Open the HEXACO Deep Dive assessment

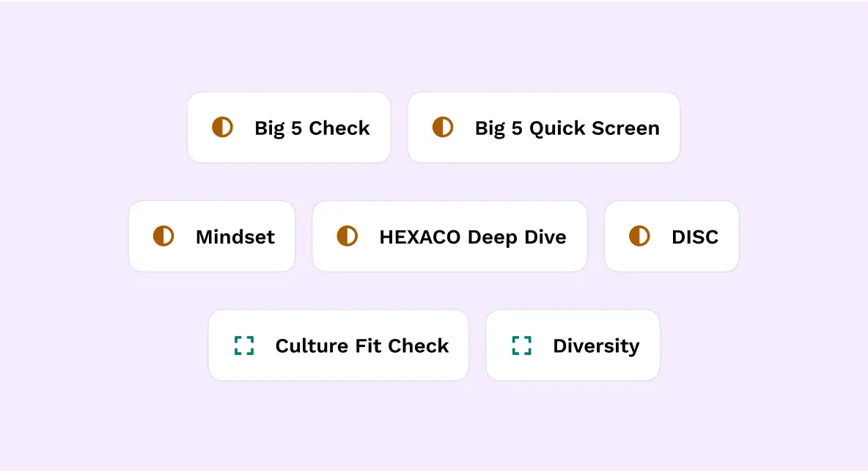click(x=449, y=236)
